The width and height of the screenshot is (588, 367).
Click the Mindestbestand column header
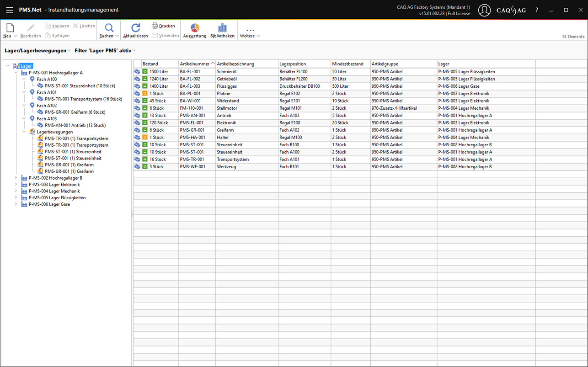[347, 64]
